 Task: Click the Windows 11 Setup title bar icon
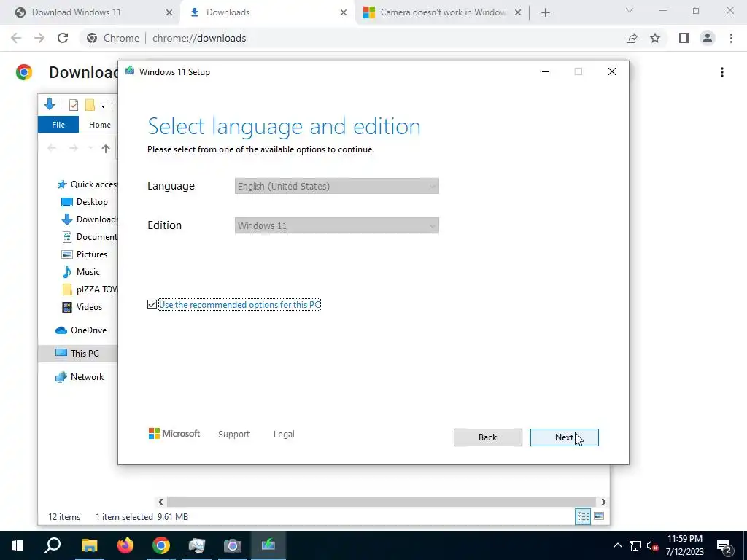pos(130,71)
